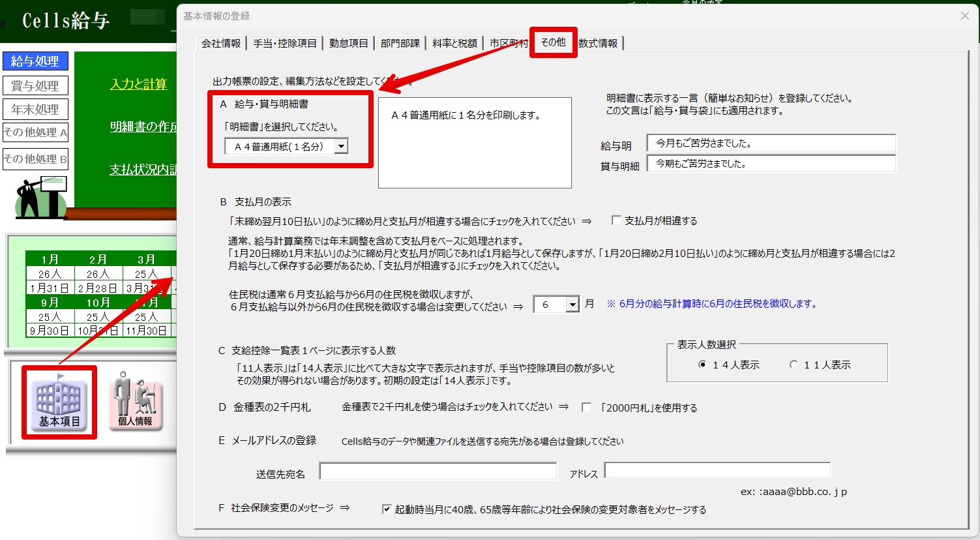Click the 賞与処理 button

pyautogui.click(x=35, y=85)
